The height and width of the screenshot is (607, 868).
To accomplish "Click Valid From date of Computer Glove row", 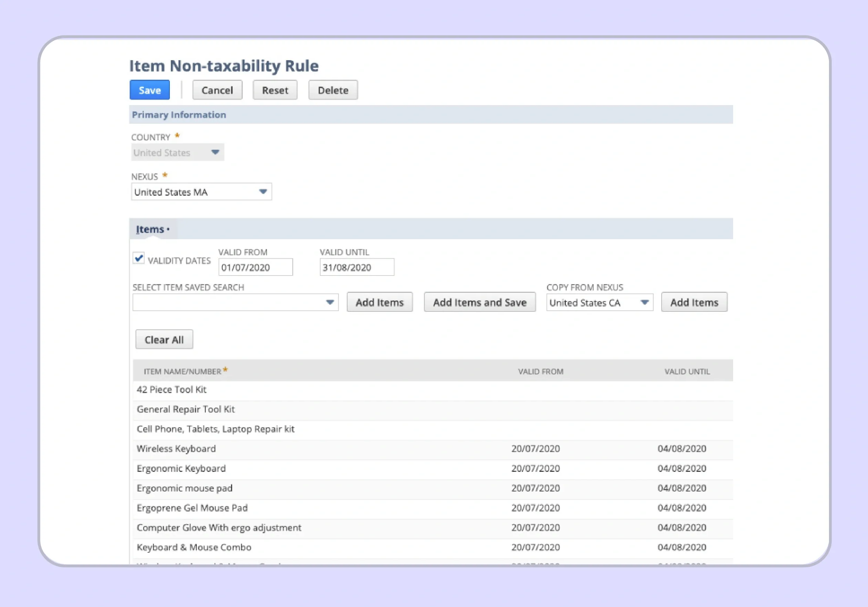I will (535, 527).
